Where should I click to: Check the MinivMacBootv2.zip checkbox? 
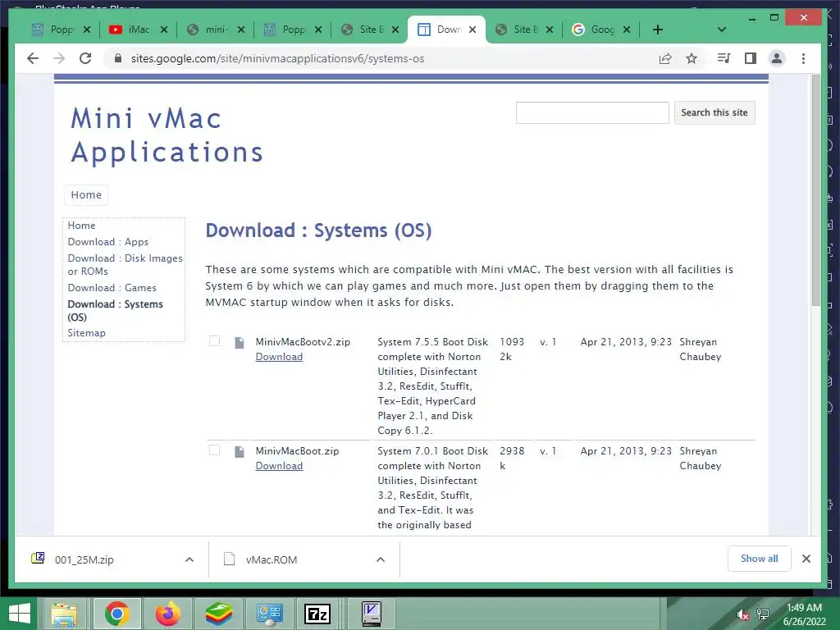(x=214, y=340)
